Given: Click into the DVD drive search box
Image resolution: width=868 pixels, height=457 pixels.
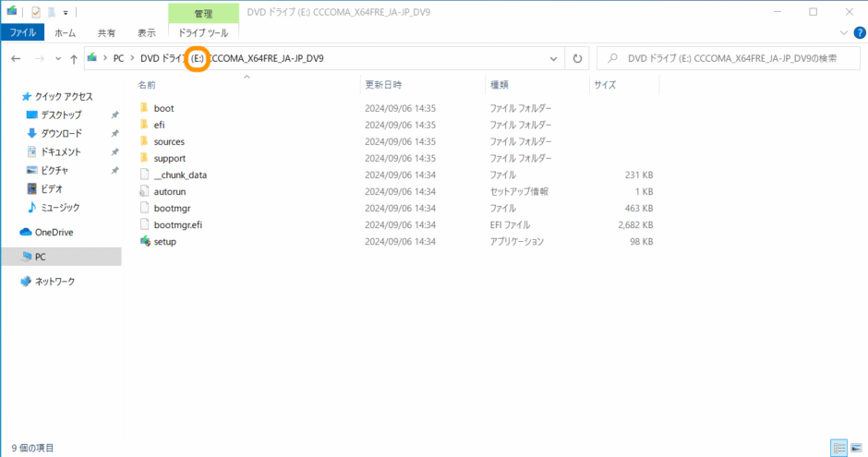Looking at the screenshot, I should coord(729,58).
